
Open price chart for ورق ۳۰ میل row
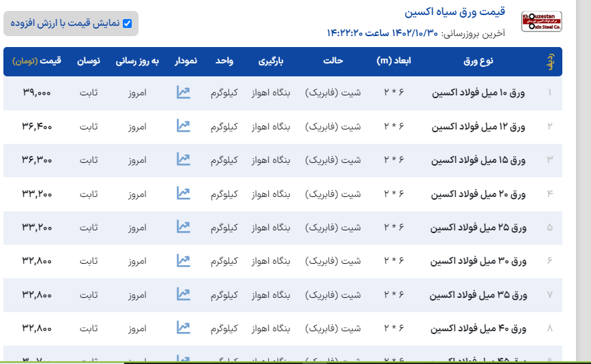tap(183, 260)
